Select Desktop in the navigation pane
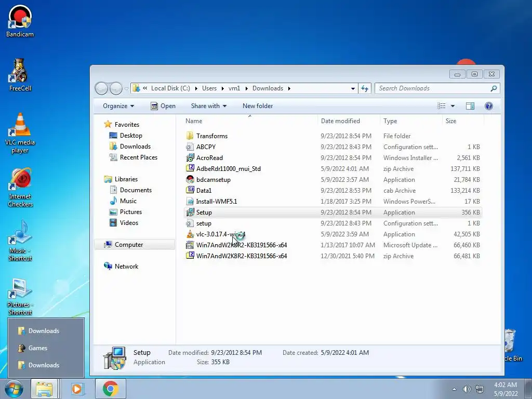The width and height of the screenshot is (532, 399). pos(126,136)
